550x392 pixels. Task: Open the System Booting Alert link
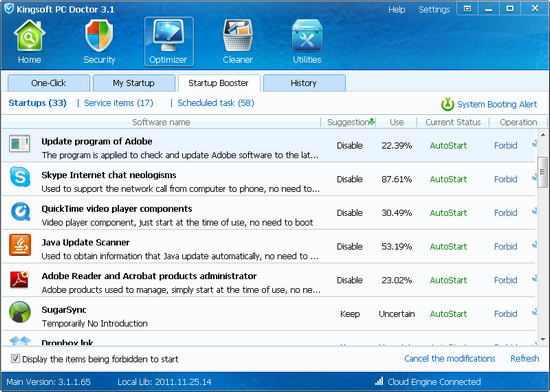pos(497,104)
